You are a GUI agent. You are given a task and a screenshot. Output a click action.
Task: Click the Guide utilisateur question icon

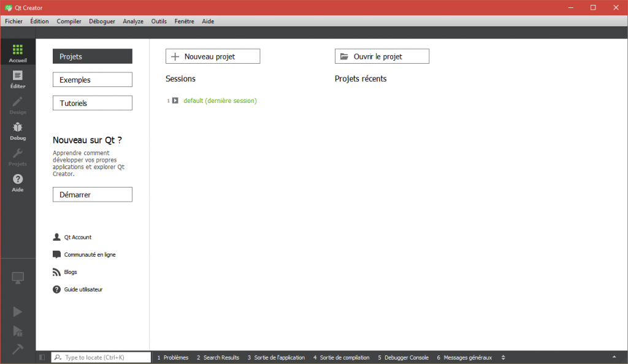[56, 289]
